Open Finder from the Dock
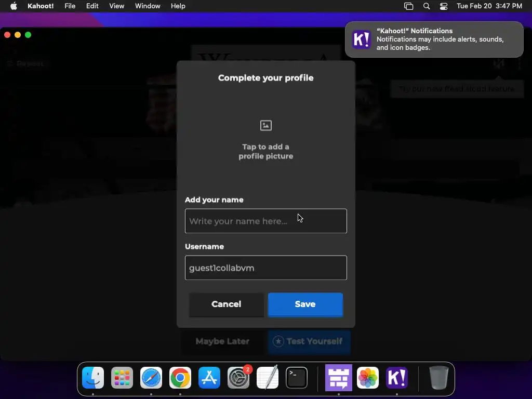The image size is (532, 399). tap(93, 378)
